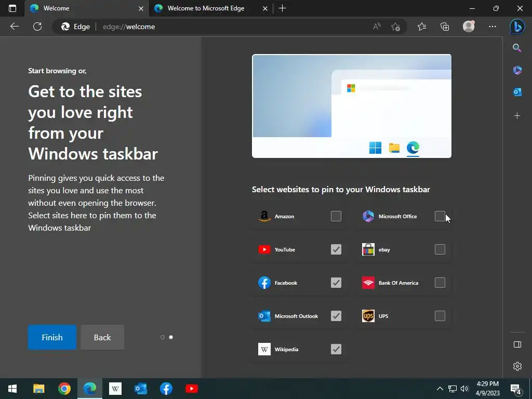Viewport: 532px width, 399px height.
Task: Launch Google Chrome from the taskbar
Action: tap(64, 389)
